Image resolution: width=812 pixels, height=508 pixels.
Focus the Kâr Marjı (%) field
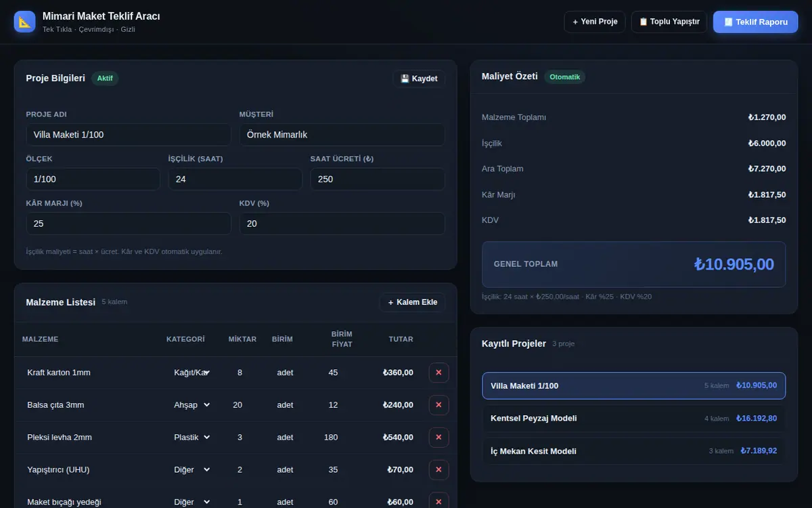click(129, 224)
